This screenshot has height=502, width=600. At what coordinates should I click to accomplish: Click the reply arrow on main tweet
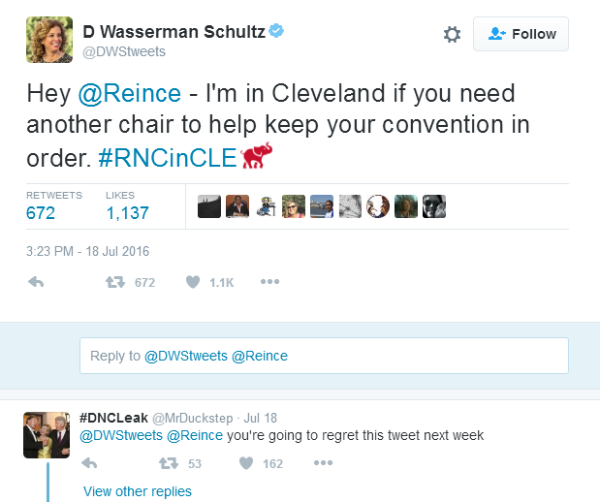[37, 282]
